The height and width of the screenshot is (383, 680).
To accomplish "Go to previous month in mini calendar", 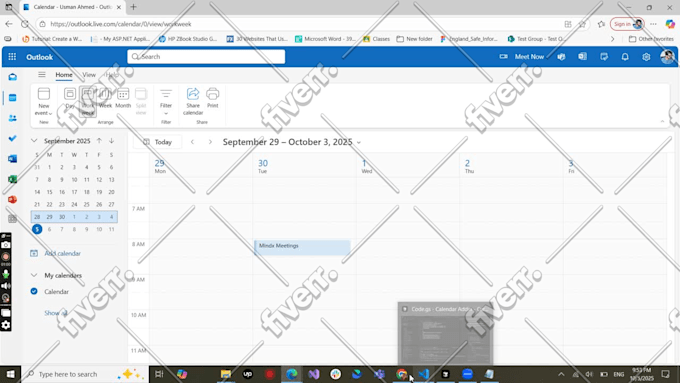I will (99, 141).
